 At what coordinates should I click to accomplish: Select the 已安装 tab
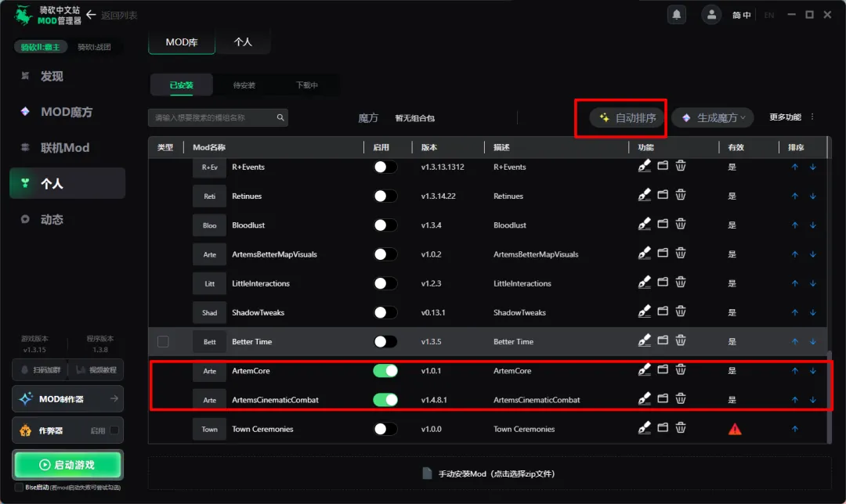[181, 85]
